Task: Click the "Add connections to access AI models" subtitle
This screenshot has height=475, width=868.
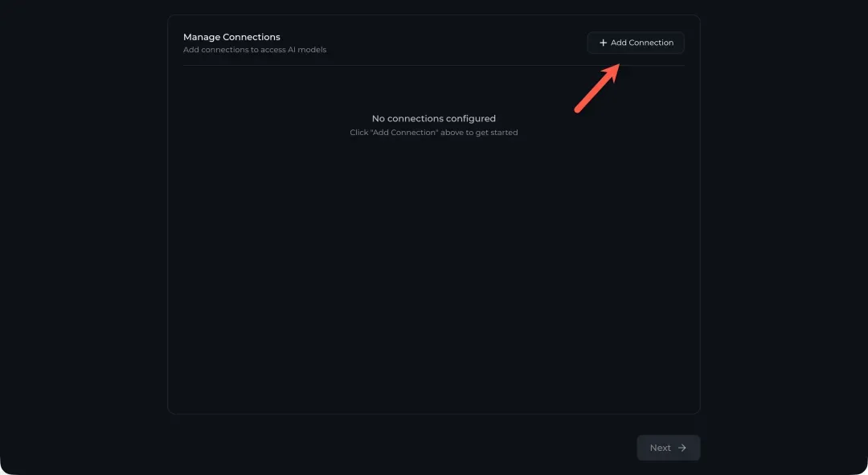Action: [255, 50]
